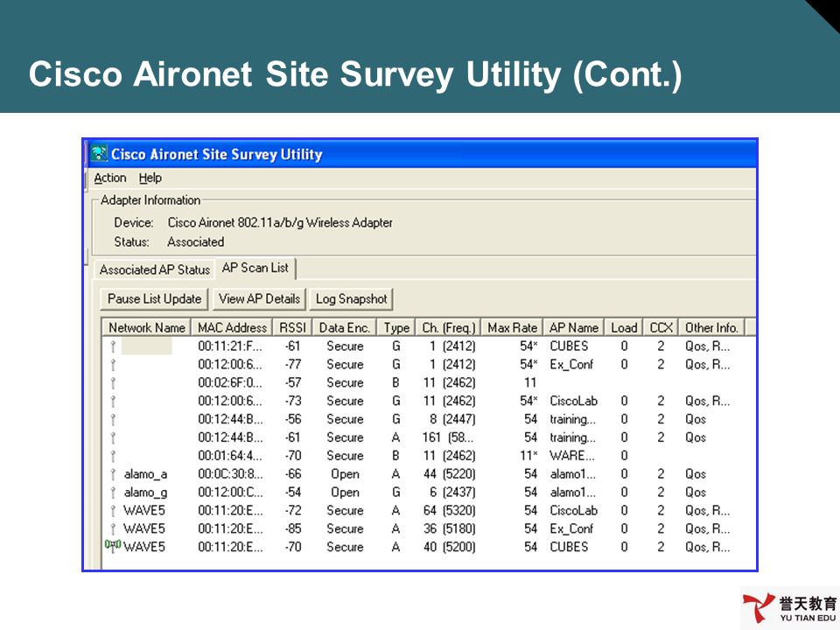Sort by the AP Name column header
The height and width of the screenshot is (630, 840).
(574, 327)
